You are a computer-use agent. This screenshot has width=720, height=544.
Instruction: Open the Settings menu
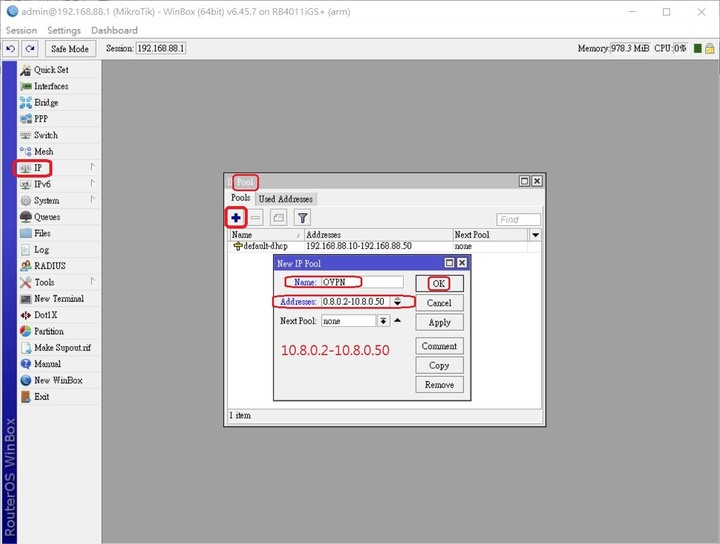pos(64,30)
